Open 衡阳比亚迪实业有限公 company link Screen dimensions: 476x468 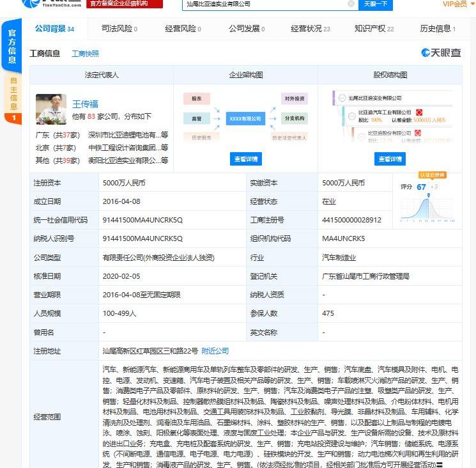coord(128,160)
